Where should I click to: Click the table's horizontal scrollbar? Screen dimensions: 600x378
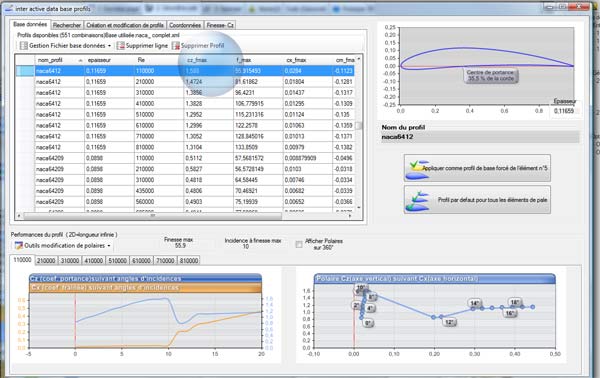coord(184,216)
